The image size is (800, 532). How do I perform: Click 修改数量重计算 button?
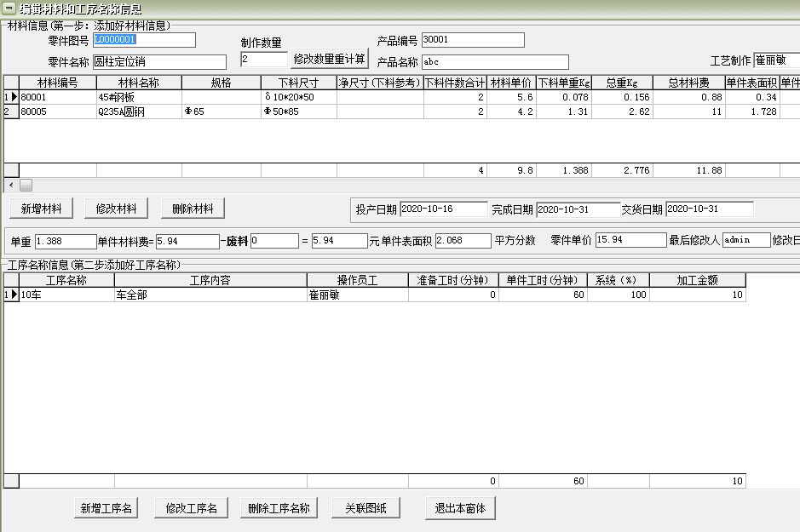coord(329,60)
